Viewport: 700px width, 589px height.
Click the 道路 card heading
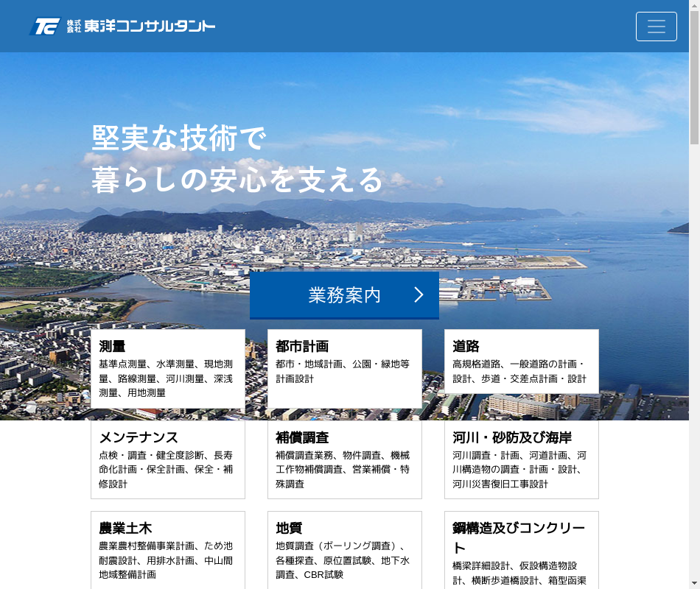coord(466,346)
